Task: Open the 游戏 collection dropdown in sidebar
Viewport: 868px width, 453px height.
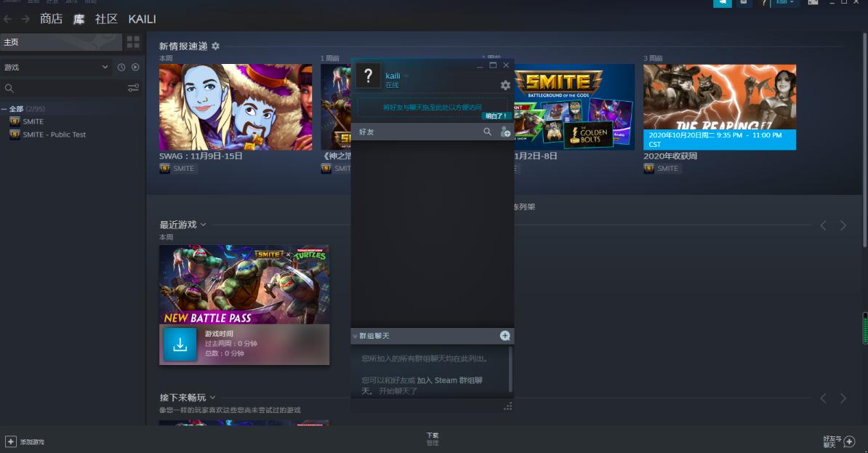Action: (105, 67)
